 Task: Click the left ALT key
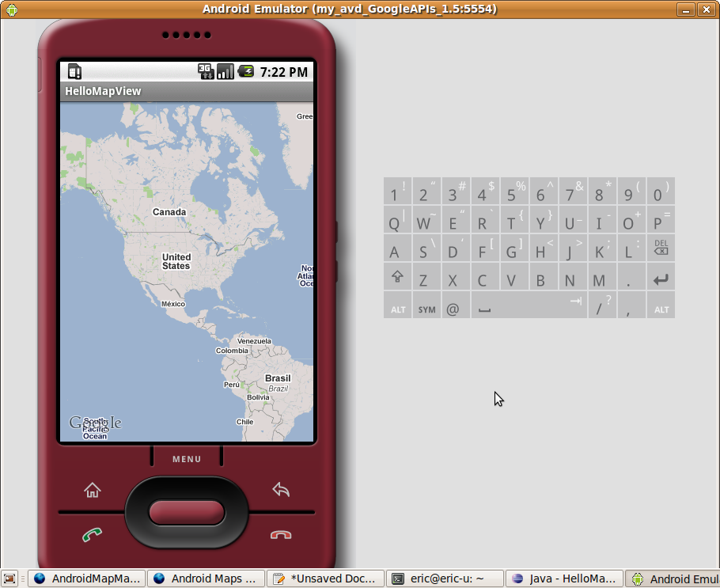(x=398, y=305)
